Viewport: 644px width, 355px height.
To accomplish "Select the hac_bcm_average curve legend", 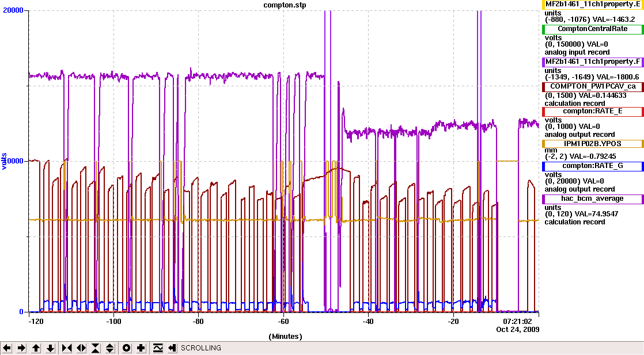I will (593, 199).
